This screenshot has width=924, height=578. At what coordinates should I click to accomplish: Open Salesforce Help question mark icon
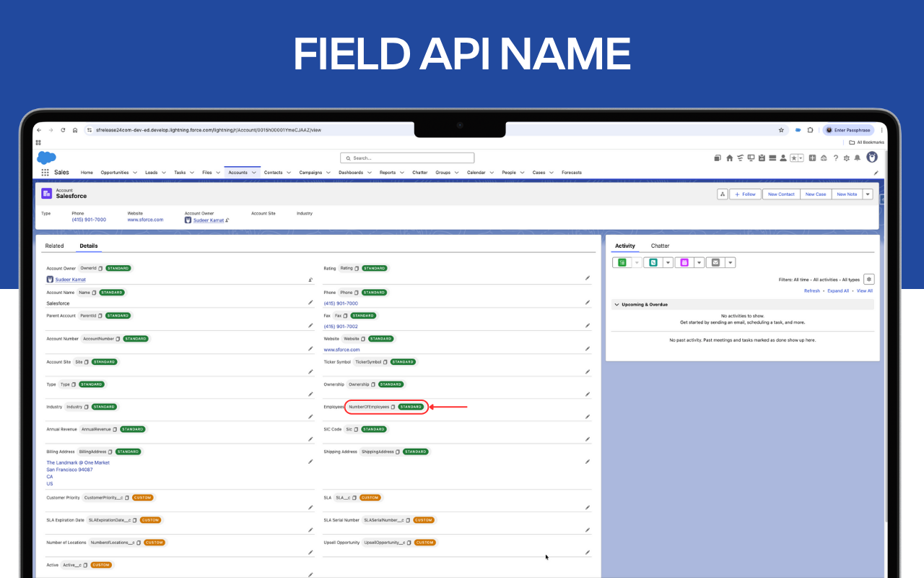click(835, 159)
